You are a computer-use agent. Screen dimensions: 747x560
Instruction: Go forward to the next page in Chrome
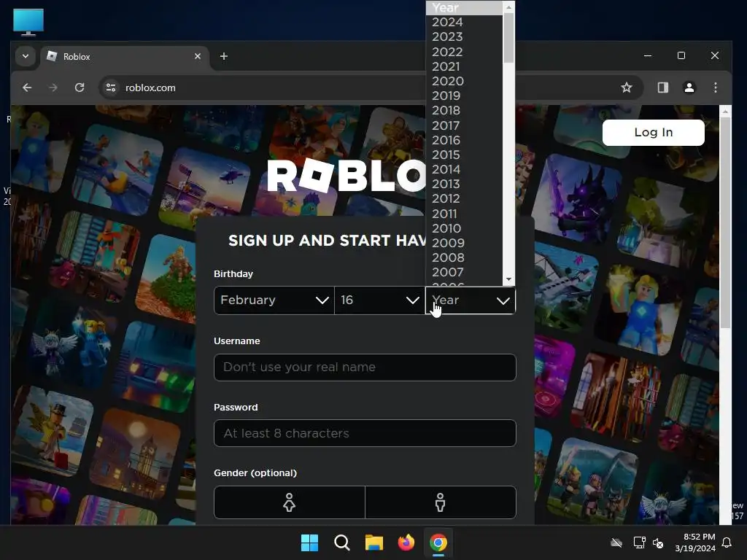[x=53, y=87]
